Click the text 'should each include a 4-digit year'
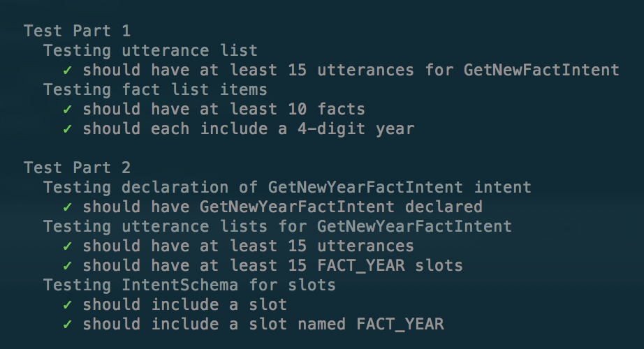Viewport: 644px width, 349px height. tap(249, 128)
